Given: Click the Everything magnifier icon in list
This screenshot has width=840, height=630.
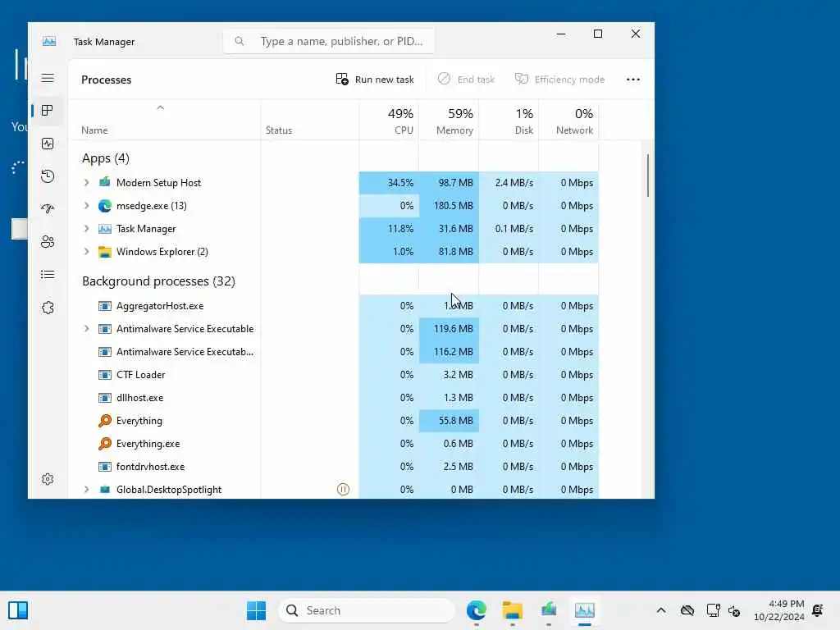Looking at the screenshot, I should (105, 421).
